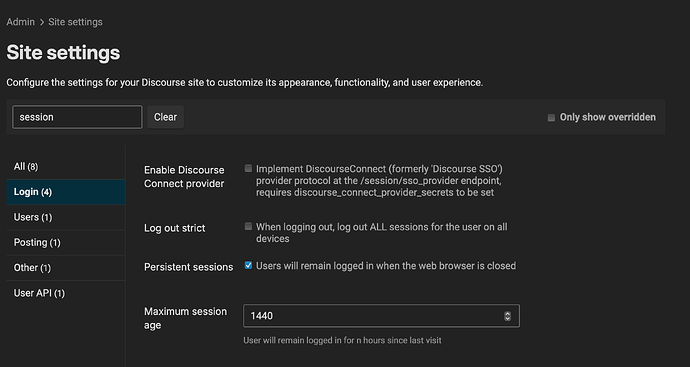Click the Maximum session age stepper arrows

507,316
